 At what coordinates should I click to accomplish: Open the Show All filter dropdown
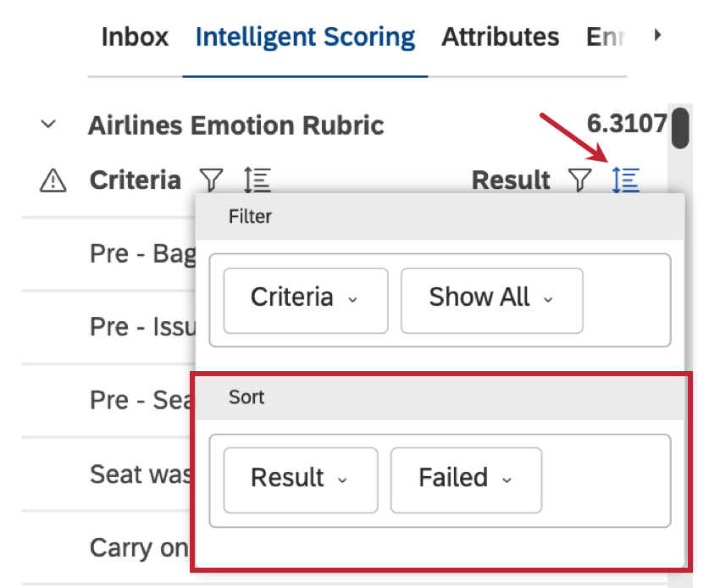click(491, 297)
